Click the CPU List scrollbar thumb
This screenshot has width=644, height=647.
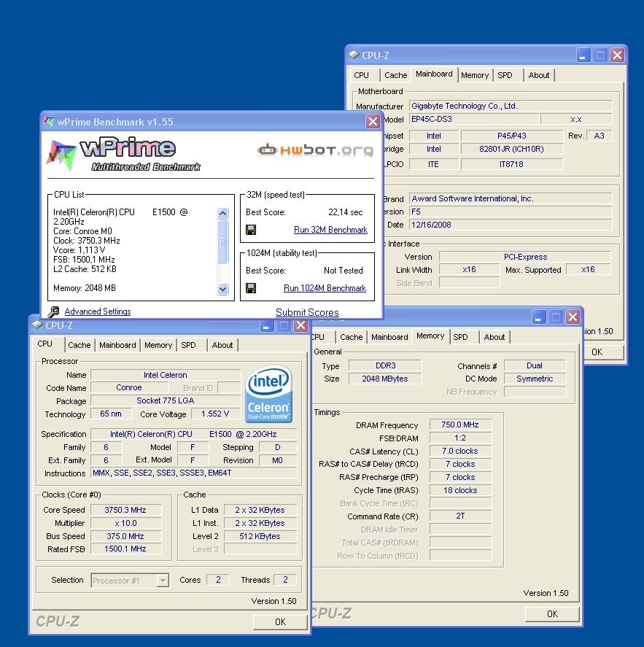coord(222,241)
